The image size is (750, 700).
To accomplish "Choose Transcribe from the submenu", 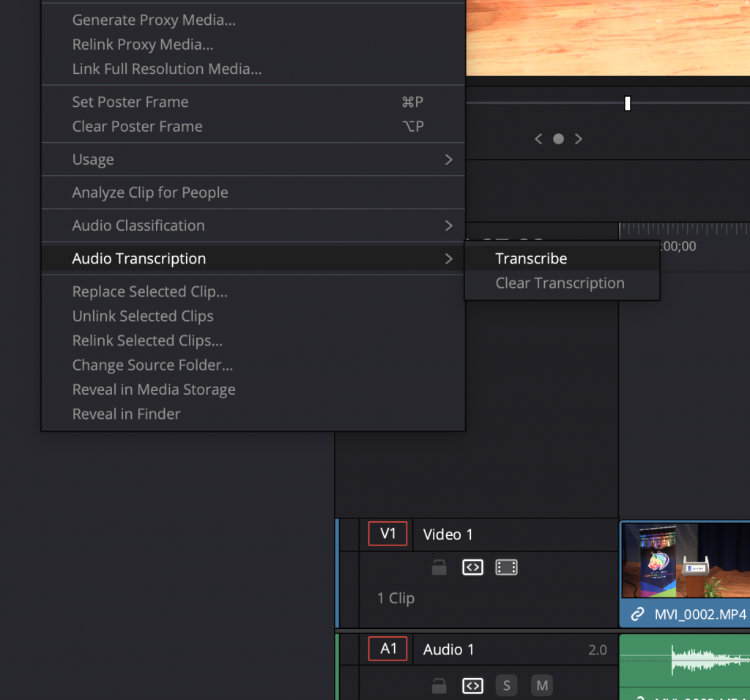I will (531, 258).
